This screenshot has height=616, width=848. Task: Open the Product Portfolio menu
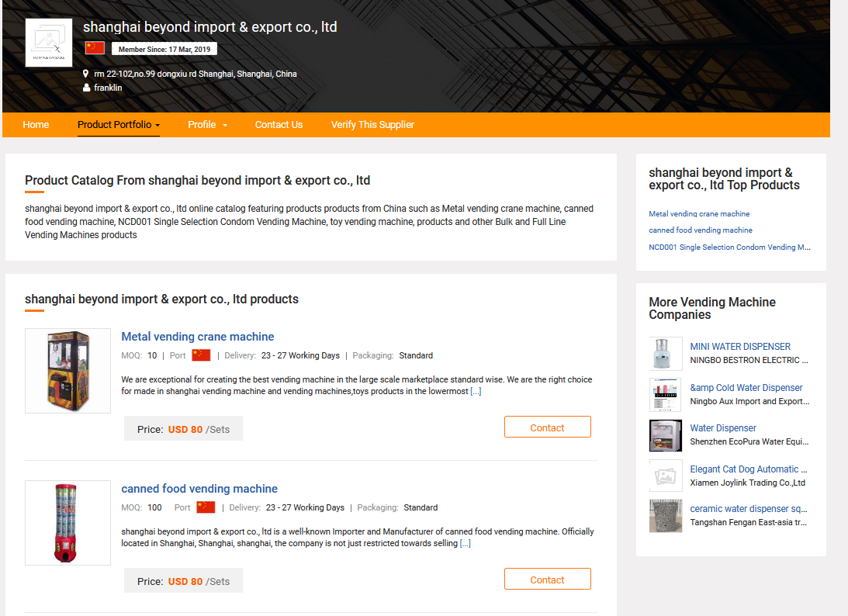tap(119, 124)
